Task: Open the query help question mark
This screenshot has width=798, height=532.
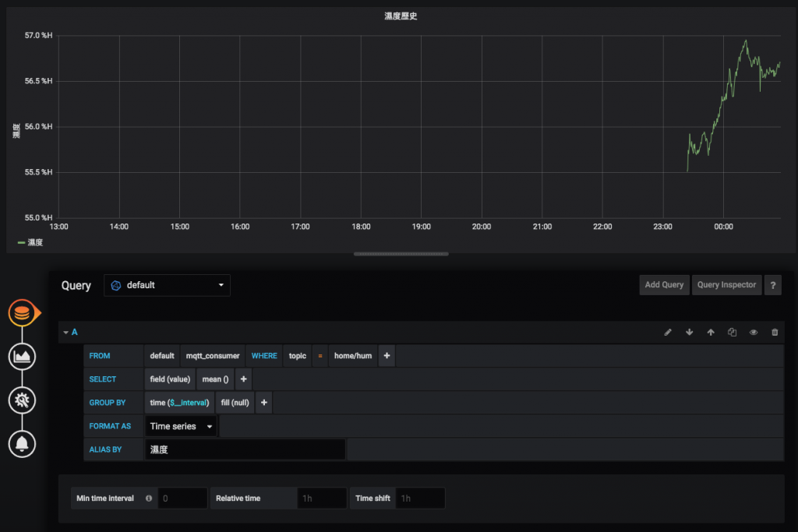Action: (x=772, y=285)
